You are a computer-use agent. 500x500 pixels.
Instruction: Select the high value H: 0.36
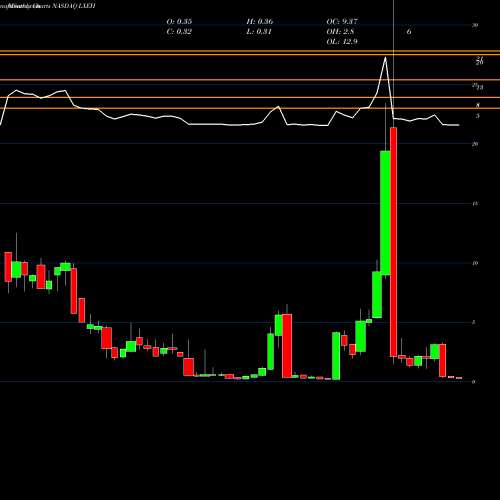tap(260, 22)
